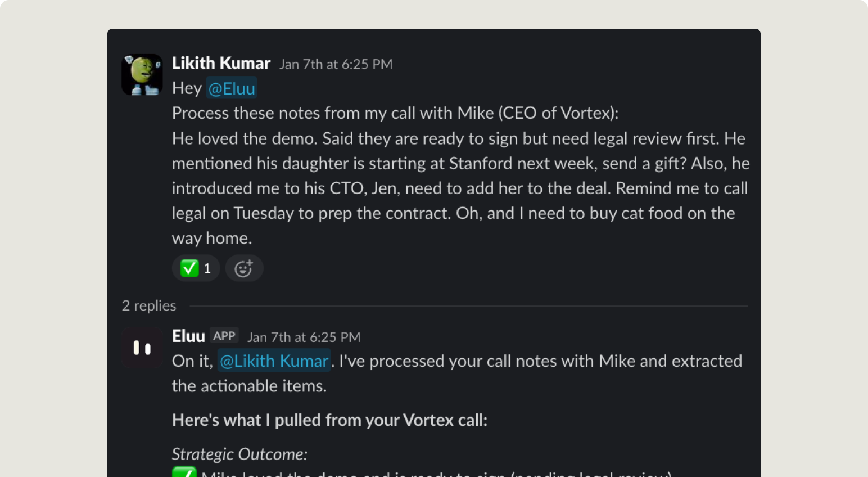Click the thread divider line after replies
The width and height of the screenshot is (868, 477).
[468, 306]
